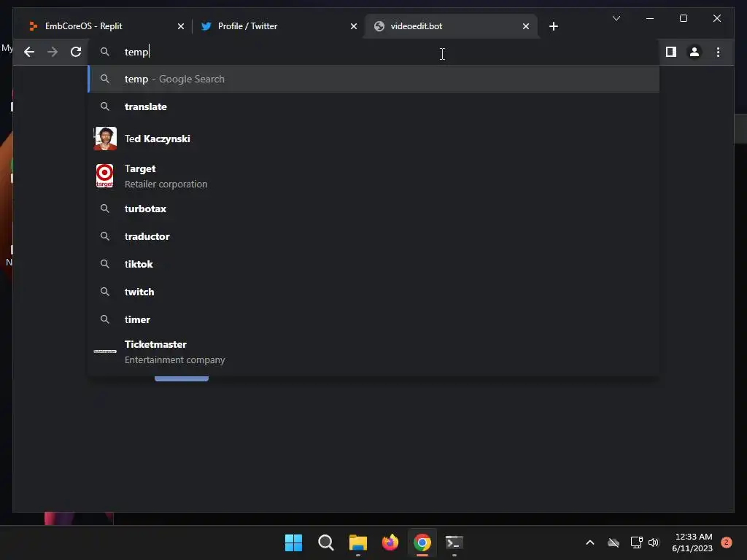Choose the traductor suggestion
Viewport: 747px width, 560px height.
coord(374,236)
